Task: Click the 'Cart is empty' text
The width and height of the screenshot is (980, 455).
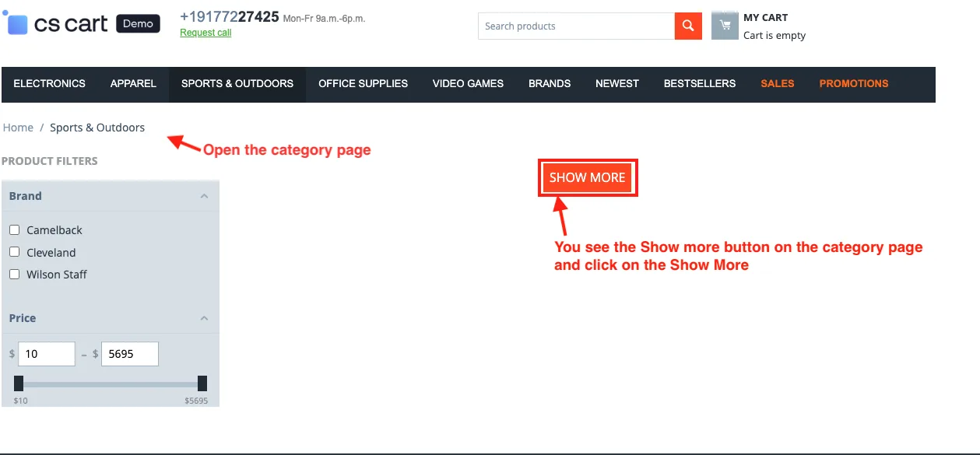Action: (x=775, y=35)
